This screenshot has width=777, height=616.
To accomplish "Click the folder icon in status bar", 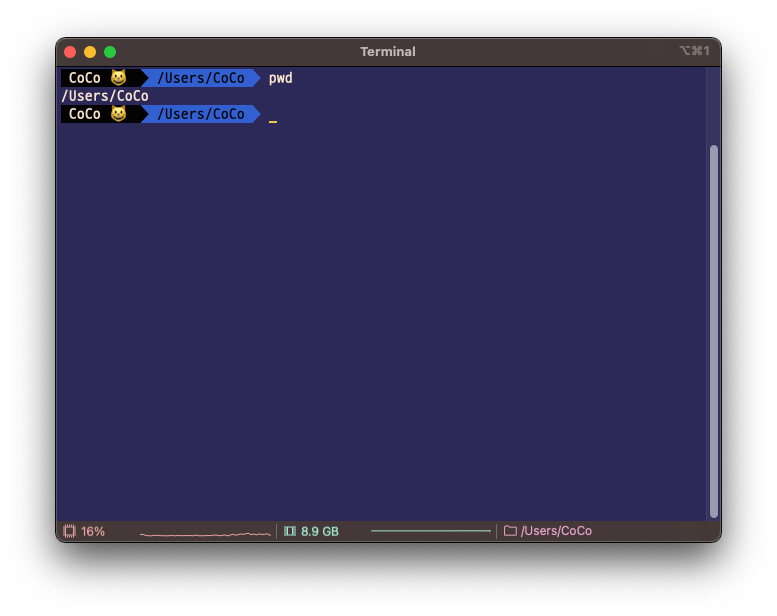I will tap(510, 531).
